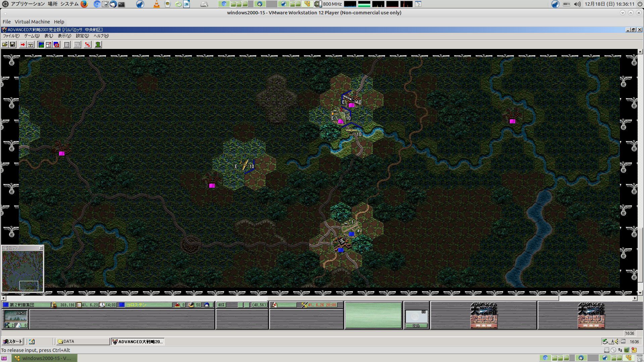This screenshot has width=644, height=362.
Task: Click the コロステン location name field
Action: [x=149, y=305]
